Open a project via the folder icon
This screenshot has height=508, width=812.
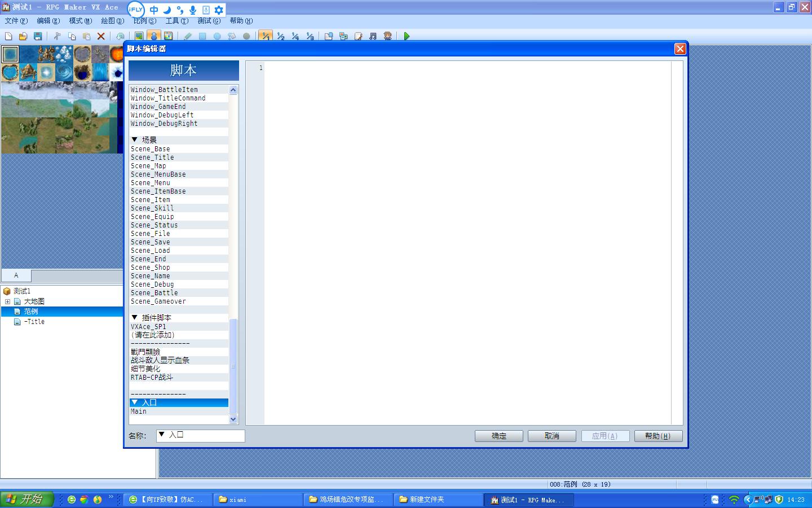point(23,36)
